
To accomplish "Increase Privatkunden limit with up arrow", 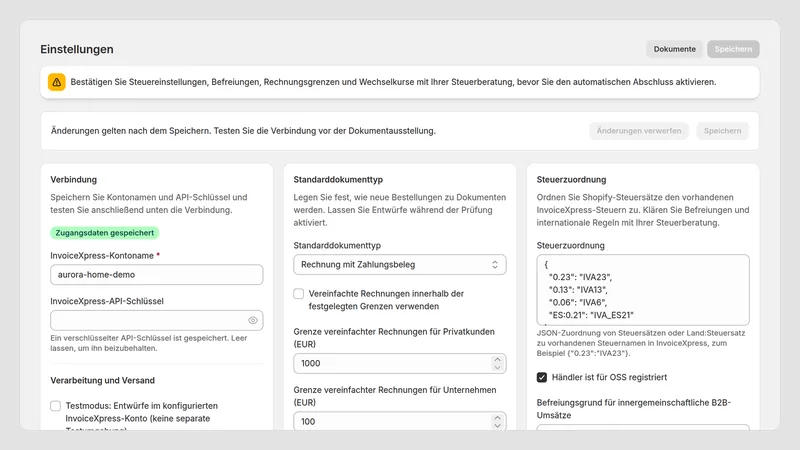I will pyautogui.click(x=497, y=359).
